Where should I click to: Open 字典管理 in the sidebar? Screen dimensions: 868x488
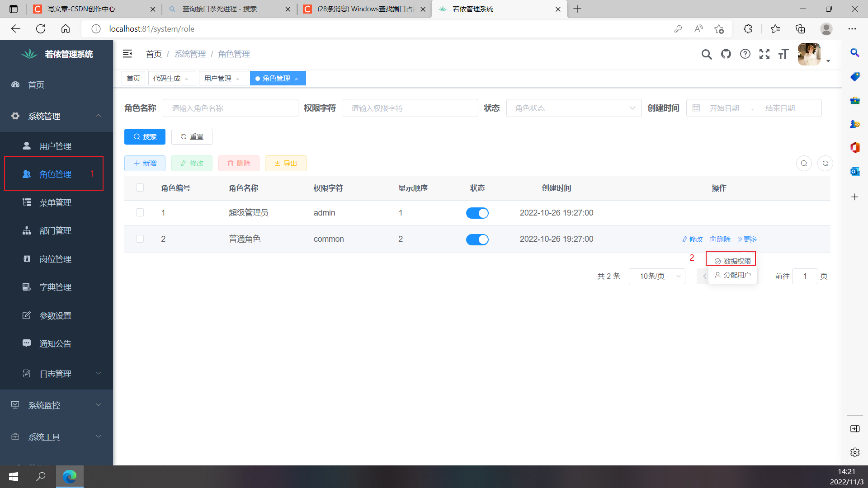point(55,286)
